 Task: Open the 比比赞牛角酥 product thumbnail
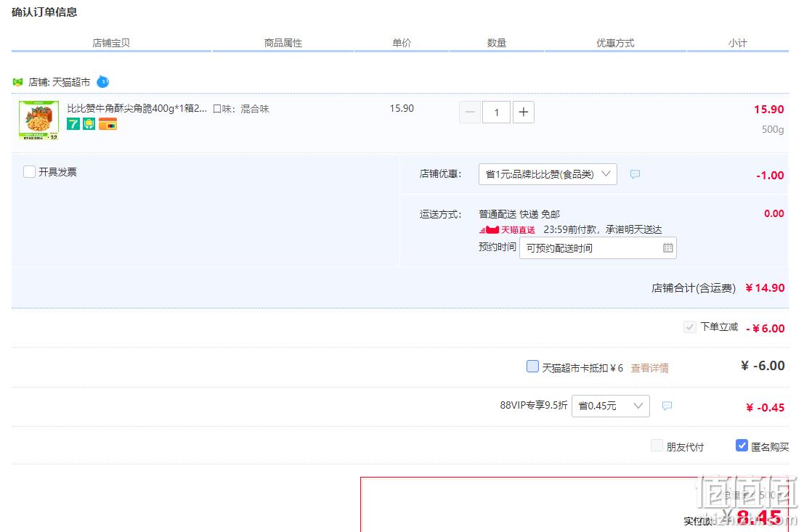click(x=39, y=120)
